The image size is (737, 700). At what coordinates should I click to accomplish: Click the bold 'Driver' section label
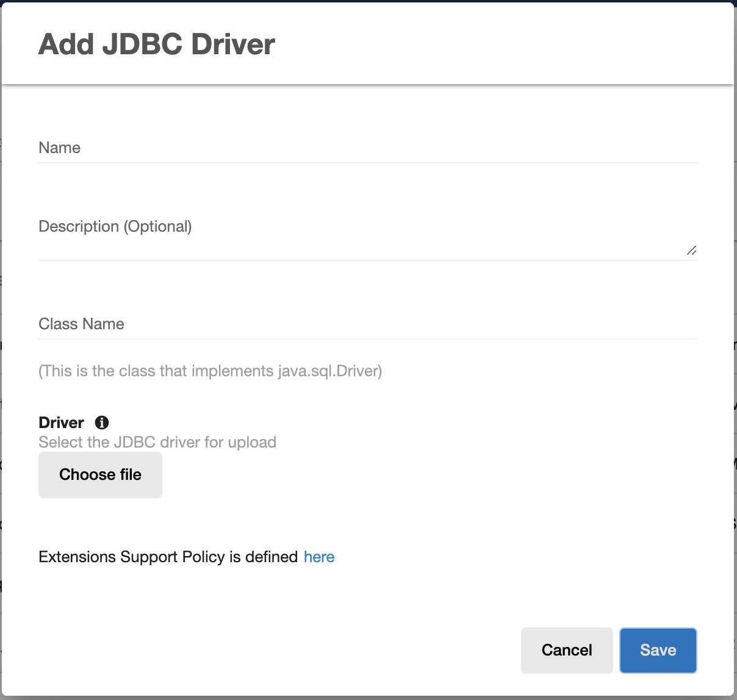[x=61, y=423]
